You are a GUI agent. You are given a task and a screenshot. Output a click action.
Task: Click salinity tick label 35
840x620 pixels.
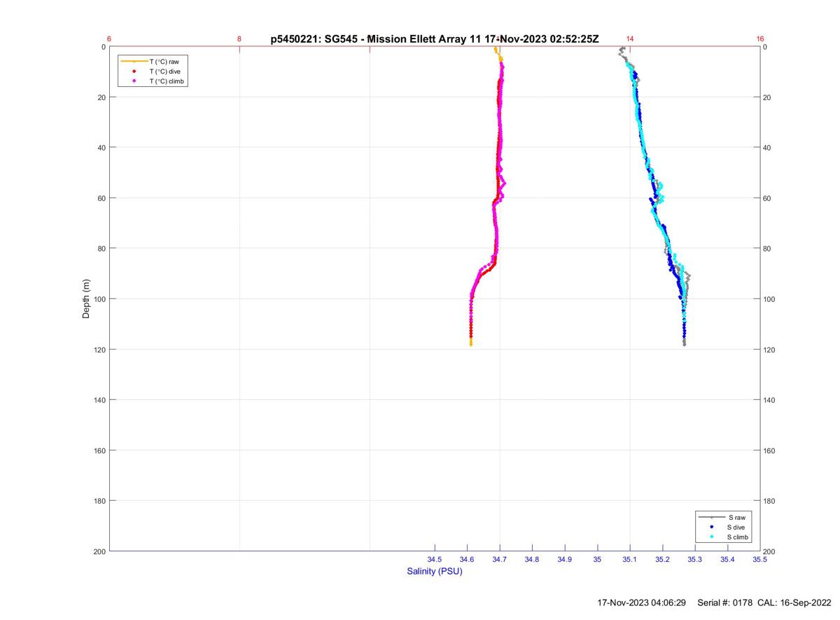(x=597, y=560)
